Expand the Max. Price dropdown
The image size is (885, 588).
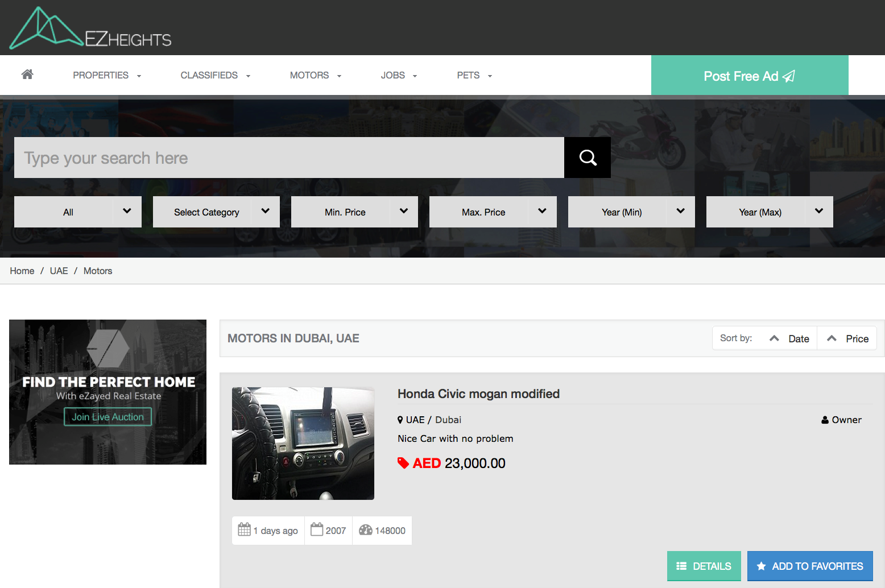pos(493,212)
